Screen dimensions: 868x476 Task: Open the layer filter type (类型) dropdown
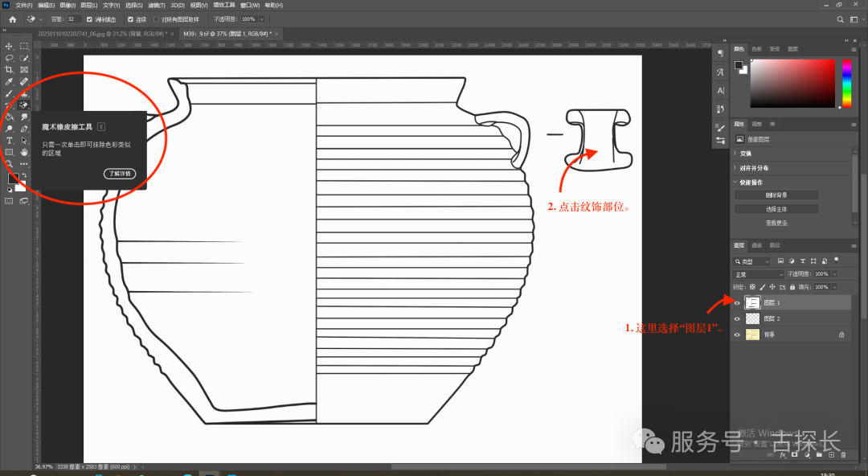coord(751,261)
